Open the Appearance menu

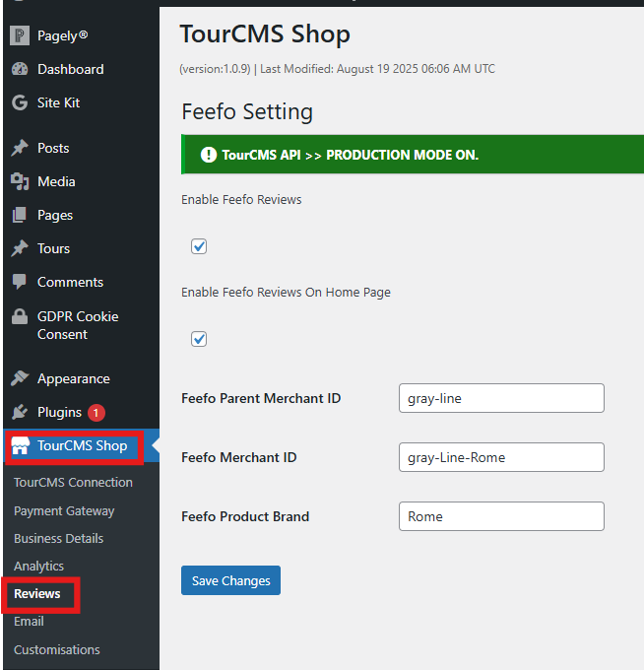pyautogui.click(x=74, y=378)
